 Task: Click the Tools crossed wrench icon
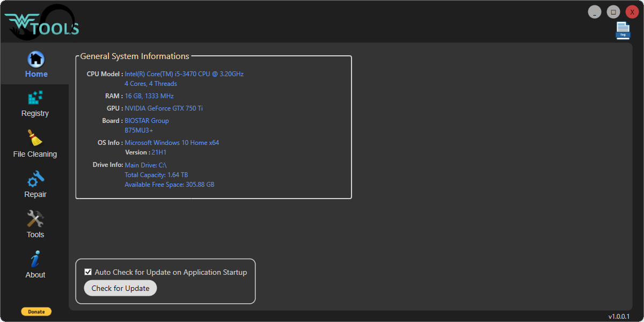(x=35, y=219)
